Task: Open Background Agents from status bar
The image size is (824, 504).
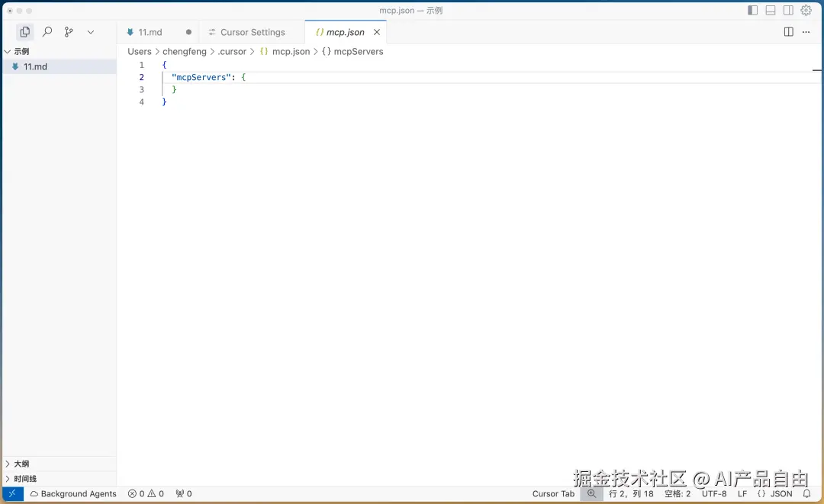Action: coord(73,494)
